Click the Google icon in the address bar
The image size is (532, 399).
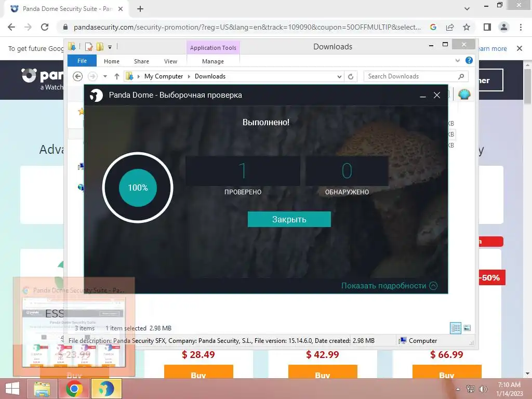tap(433, 27)
